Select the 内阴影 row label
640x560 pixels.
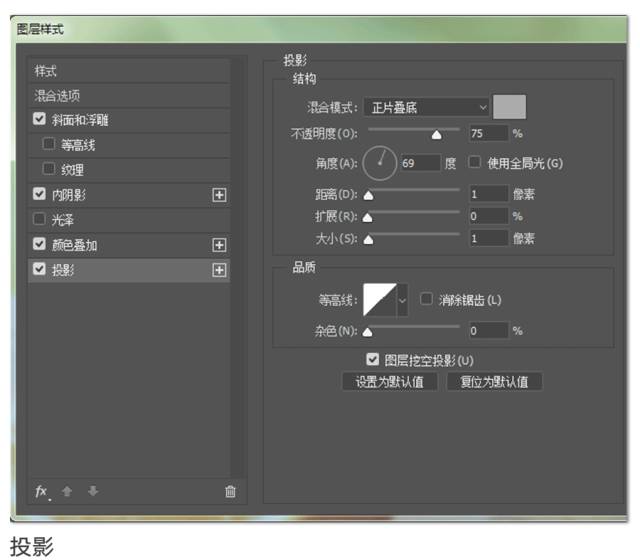pyautogui.click(x=69, y=195)
